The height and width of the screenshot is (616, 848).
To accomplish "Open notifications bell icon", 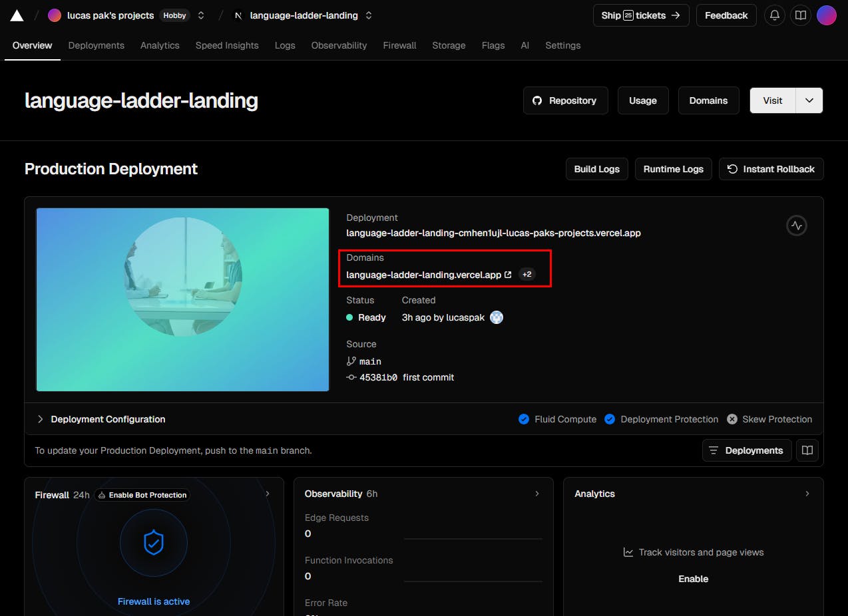I will click(x=774, y=15).
